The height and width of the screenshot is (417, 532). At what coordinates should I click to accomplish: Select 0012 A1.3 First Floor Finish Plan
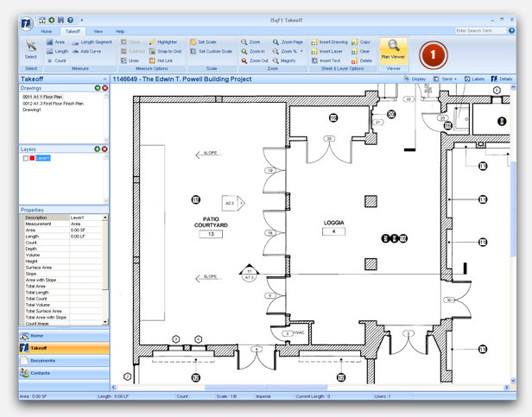[53, 103]
